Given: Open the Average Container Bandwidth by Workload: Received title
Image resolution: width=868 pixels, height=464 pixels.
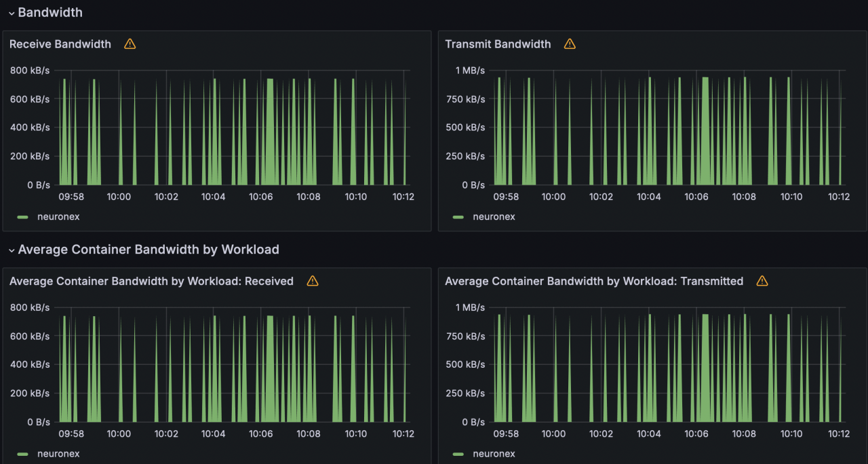Looking at the screenshot, I should pos(151,281).
